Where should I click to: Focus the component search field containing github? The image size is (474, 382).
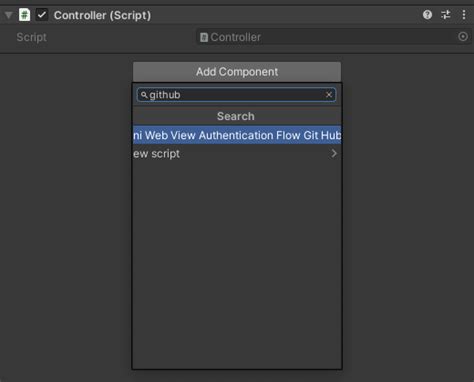(x=236, y=95)
